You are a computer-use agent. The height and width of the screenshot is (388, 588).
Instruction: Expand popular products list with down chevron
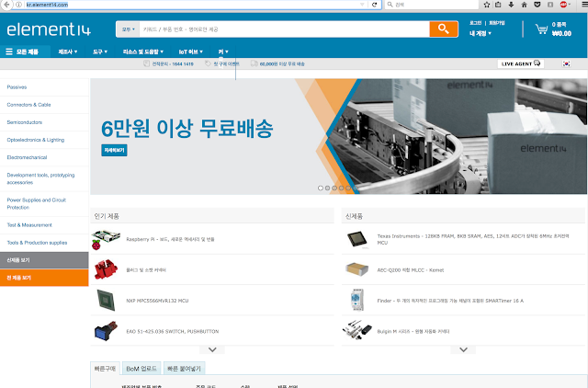(x=212, y=349)
